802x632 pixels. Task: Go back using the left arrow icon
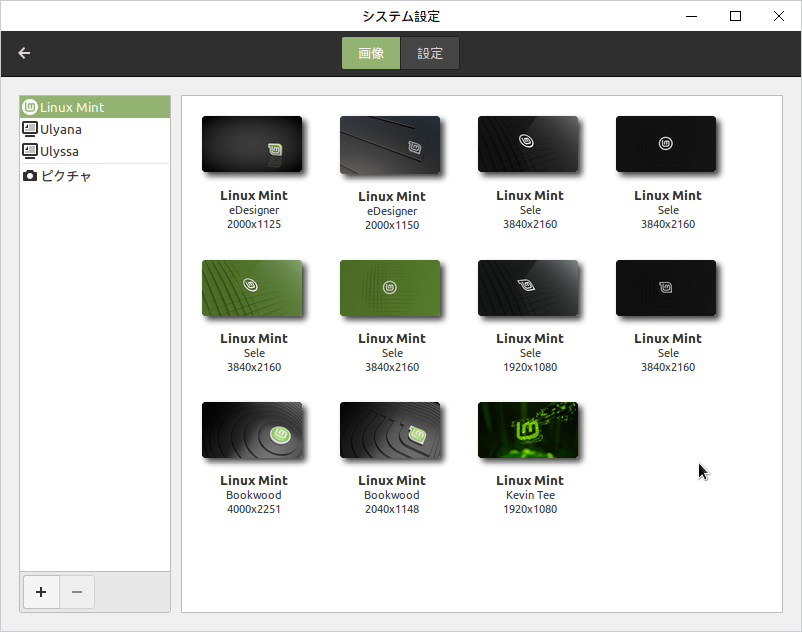coord(24,53)
